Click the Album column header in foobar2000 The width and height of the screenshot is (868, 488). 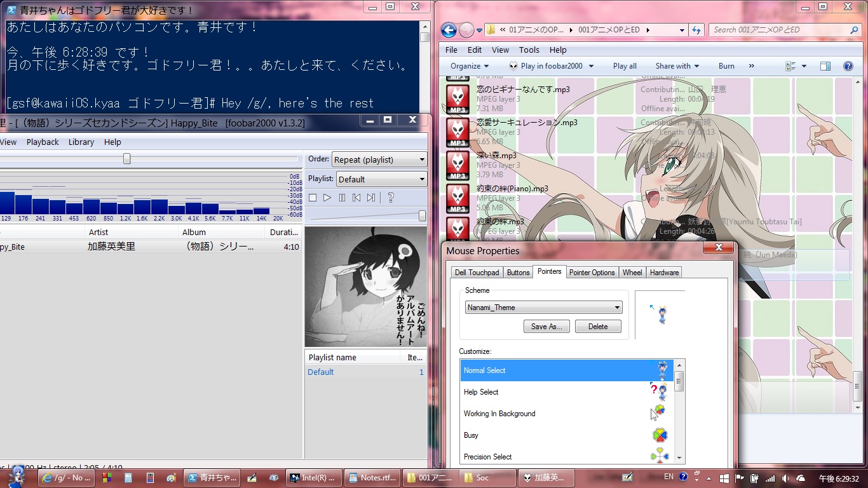point(221,232)
